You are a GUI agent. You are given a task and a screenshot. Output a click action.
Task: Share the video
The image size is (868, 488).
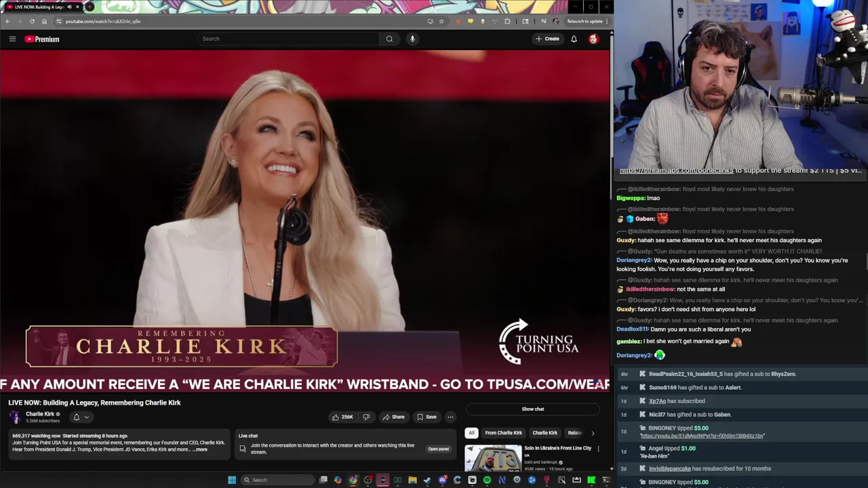393,417
